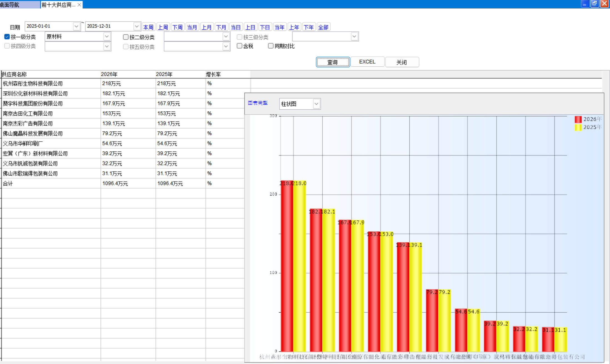Open start date 2025-01-01 dropdown
This screenshot has height=364, width=610.
point(76,26)
